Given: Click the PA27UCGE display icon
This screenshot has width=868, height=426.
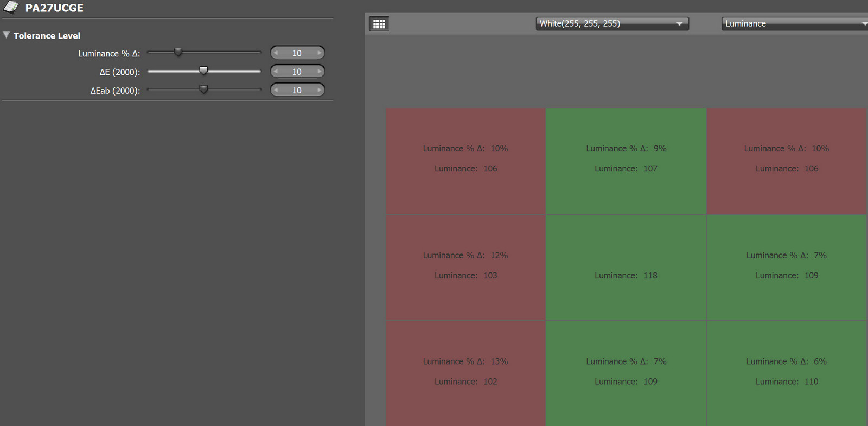Looking at the screenshot, I should coord(11,8).
